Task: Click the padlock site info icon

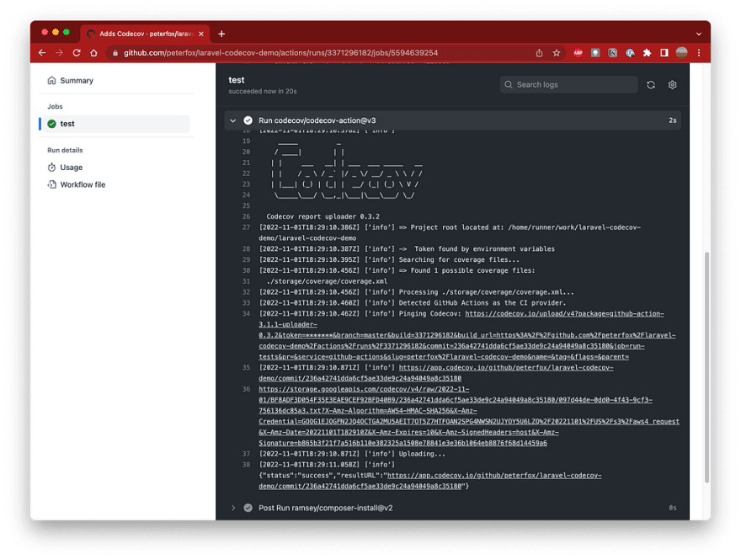Action: point(115,53)
